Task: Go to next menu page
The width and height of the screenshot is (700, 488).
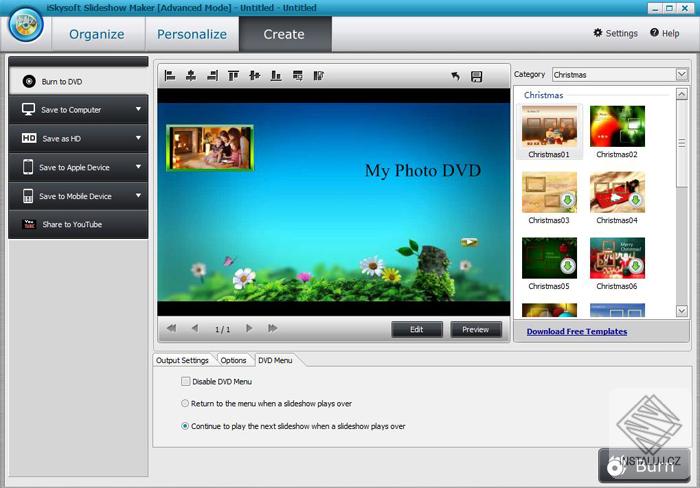Action: pos(249,328)
